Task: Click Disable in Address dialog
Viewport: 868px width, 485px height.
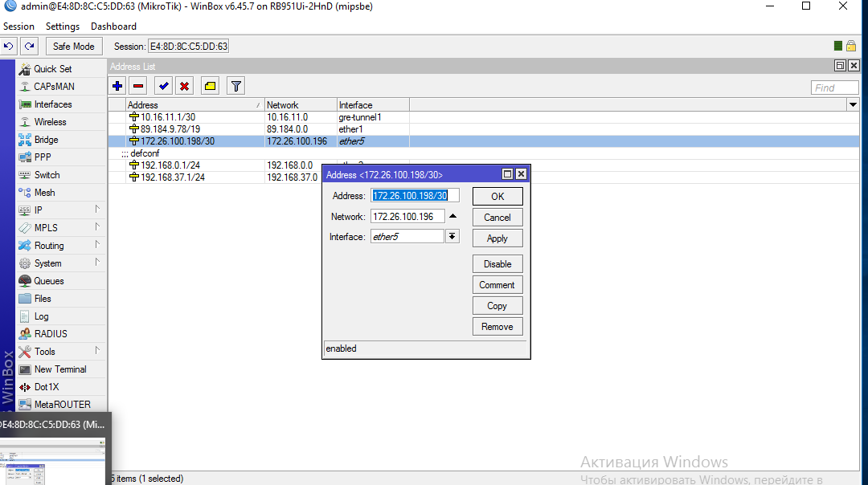Action: point(497,264)
